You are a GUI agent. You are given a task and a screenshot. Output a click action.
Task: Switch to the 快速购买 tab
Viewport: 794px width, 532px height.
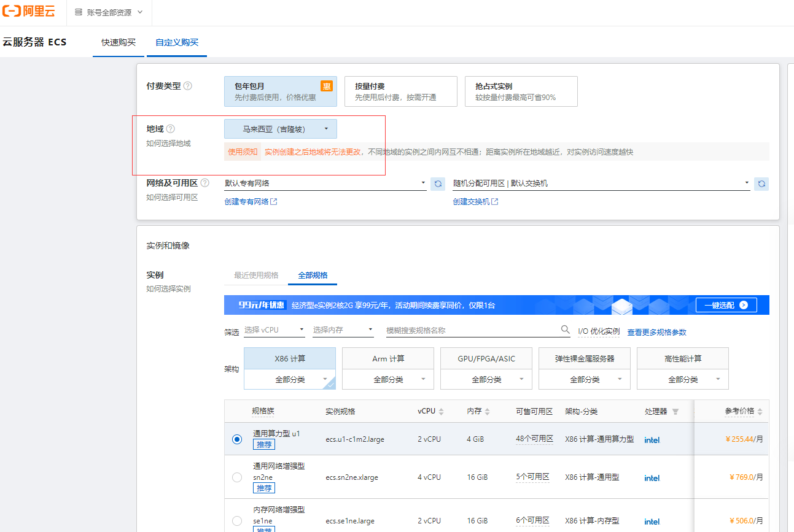[119, 42]
